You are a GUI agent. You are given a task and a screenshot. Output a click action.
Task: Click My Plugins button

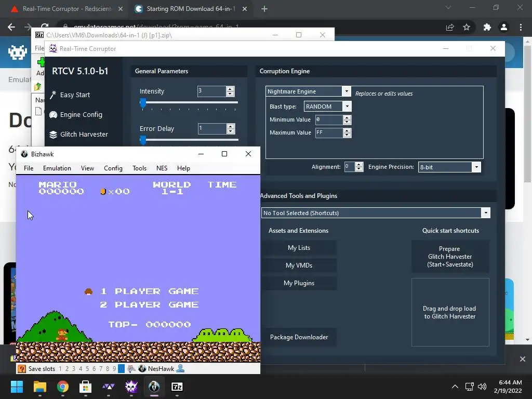coord(299,283)
